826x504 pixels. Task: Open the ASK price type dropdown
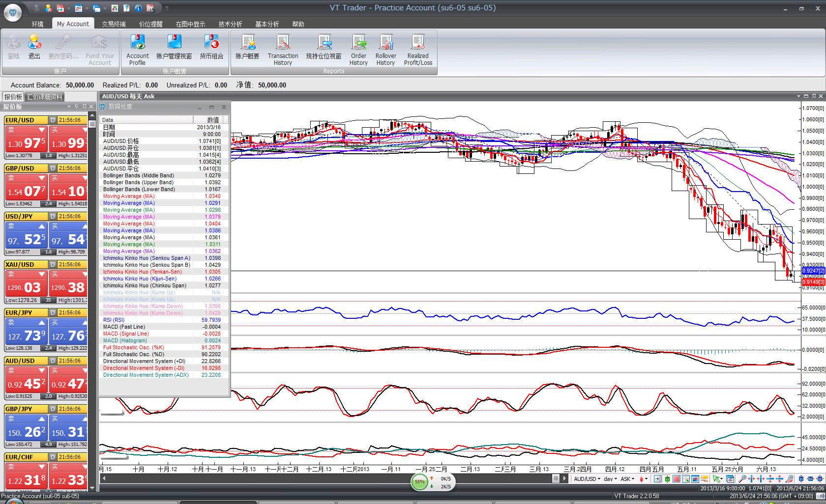[x=627, y=478]
